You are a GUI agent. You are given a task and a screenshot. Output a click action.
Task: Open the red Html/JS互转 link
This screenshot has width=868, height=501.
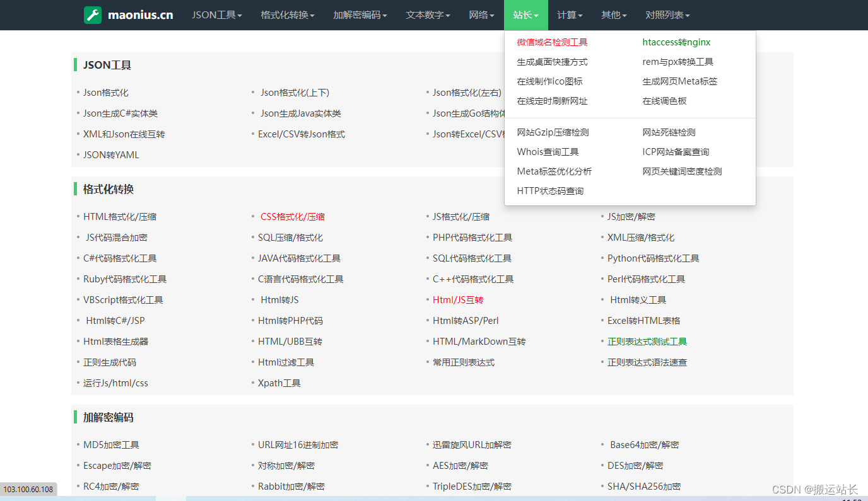458,300
